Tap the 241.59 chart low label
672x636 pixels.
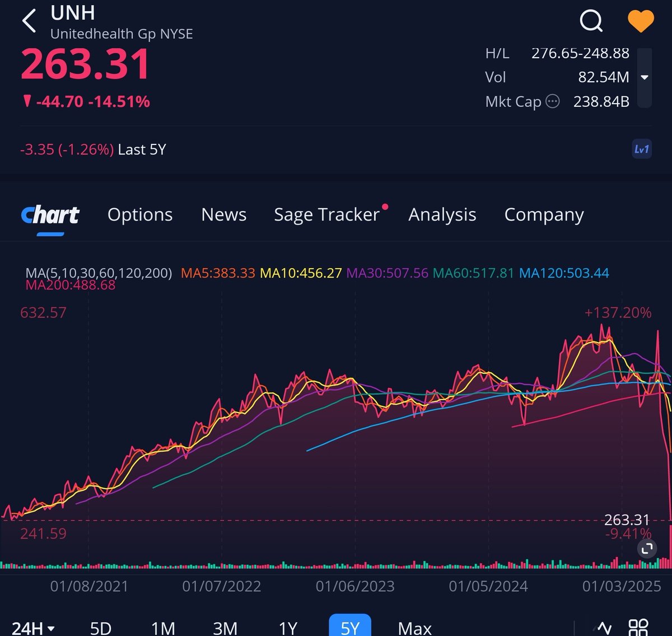click(43, 534)
